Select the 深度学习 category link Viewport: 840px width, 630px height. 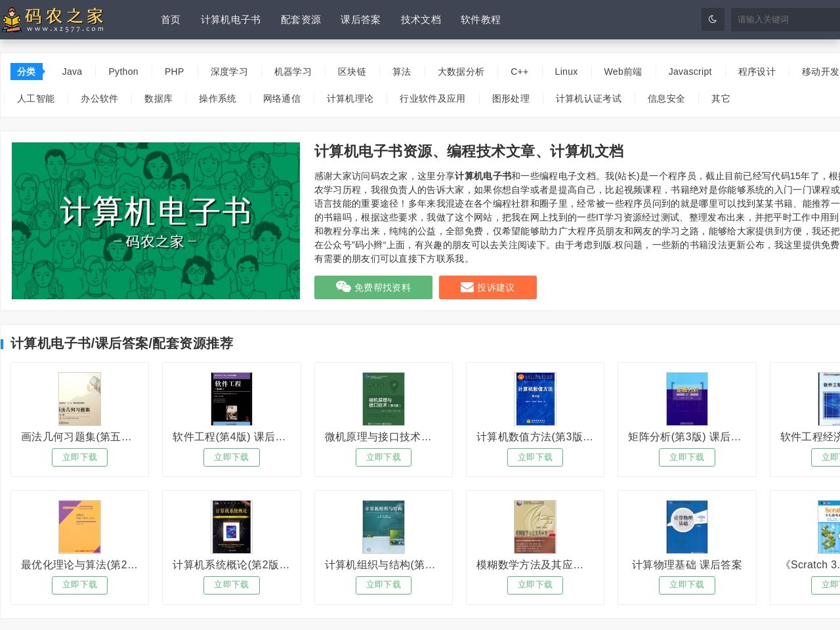pos(229,72)
